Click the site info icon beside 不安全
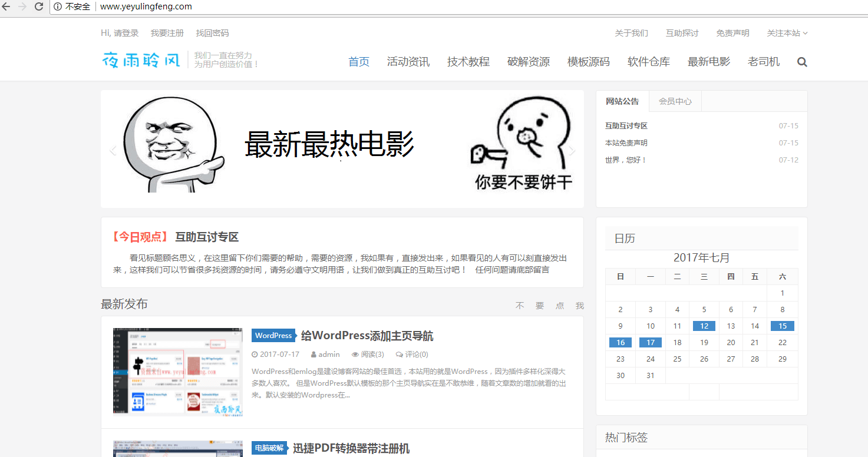The image size is (868, 457). point(58,6)
